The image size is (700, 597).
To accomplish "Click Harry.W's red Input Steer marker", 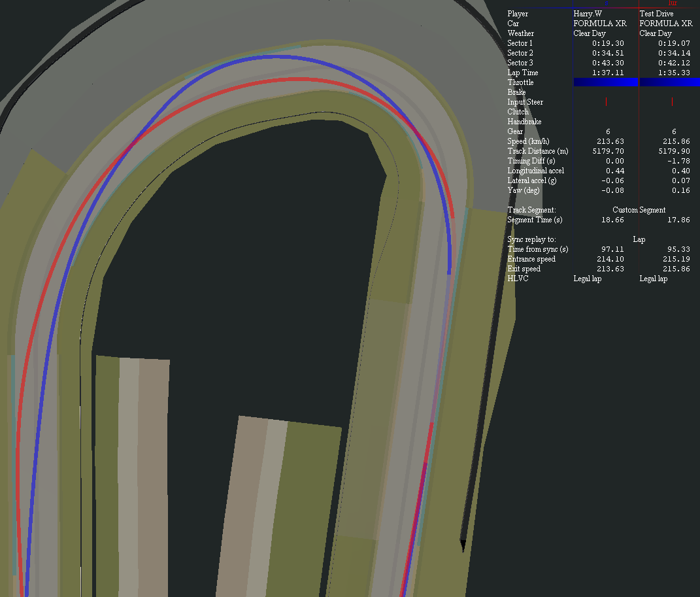I will pyautogui.click(x=606, y=102).
